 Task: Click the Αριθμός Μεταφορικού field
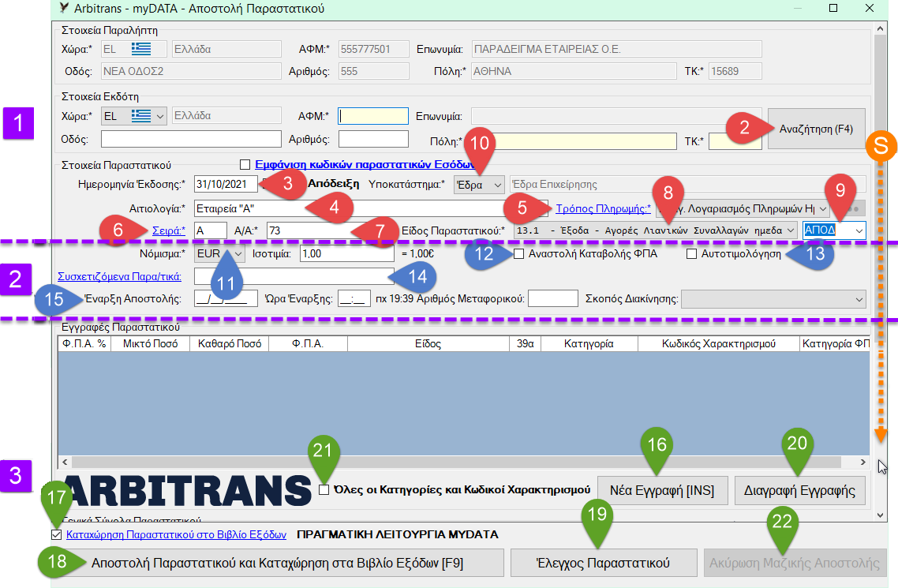[552, 299]
